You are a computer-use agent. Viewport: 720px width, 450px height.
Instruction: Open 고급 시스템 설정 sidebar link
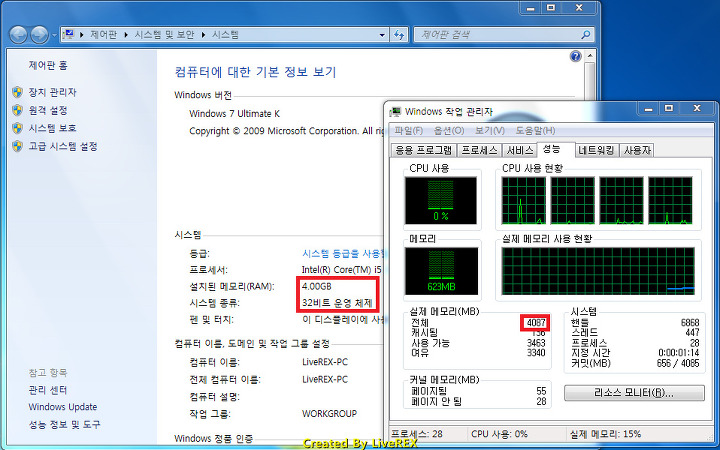[x=63, y=146]
